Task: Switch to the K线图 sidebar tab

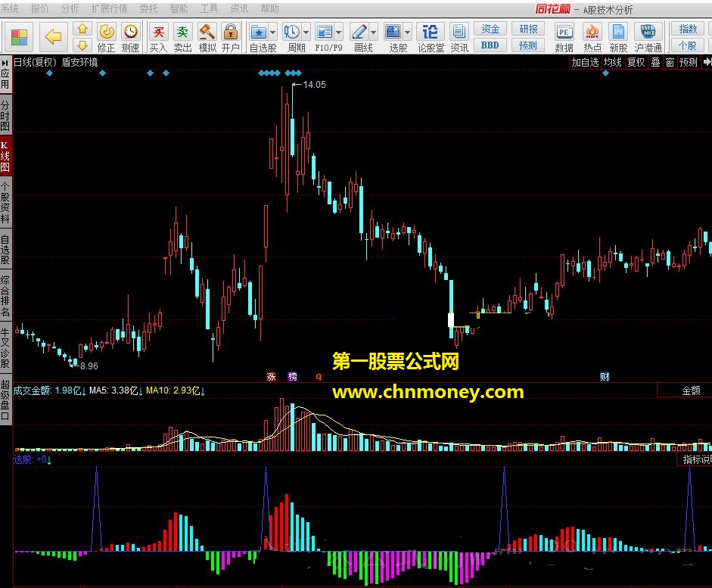Action: point(5,156)
